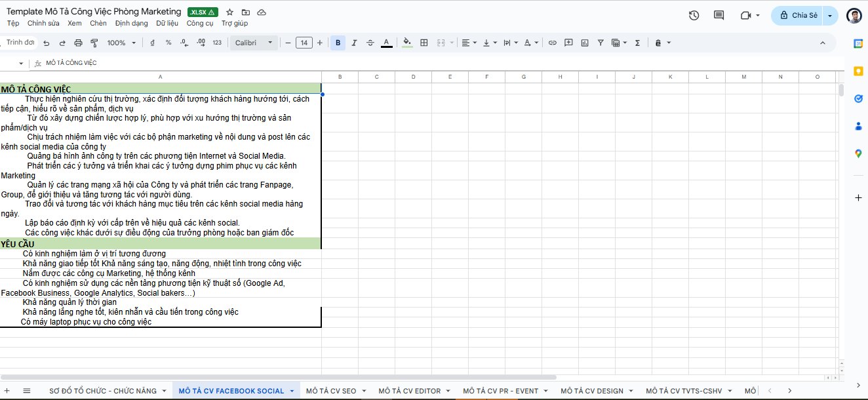The width and height of the screenshot is (868, 400).
Task: Click the print icon
Action: [x=79, y=43]
